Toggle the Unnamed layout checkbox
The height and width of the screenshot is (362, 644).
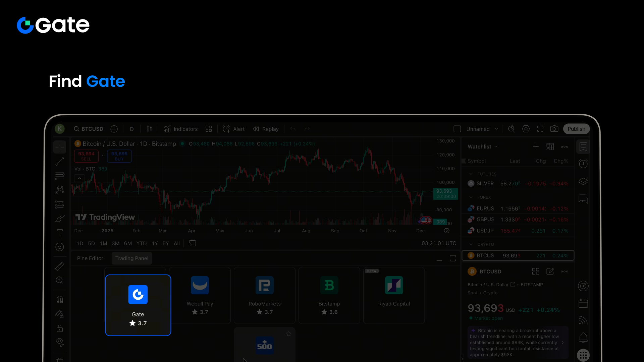[457, 129]
